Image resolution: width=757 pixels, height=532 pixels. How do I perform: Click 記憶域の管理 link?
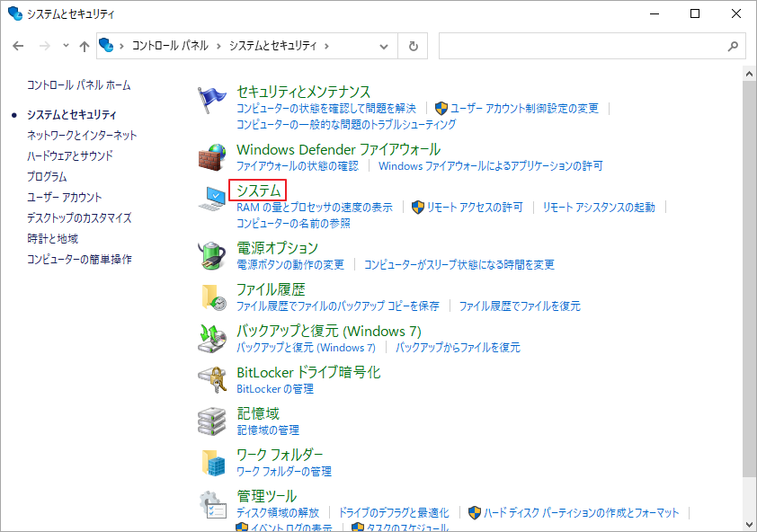pyautogui.click(x=268, y=430)
